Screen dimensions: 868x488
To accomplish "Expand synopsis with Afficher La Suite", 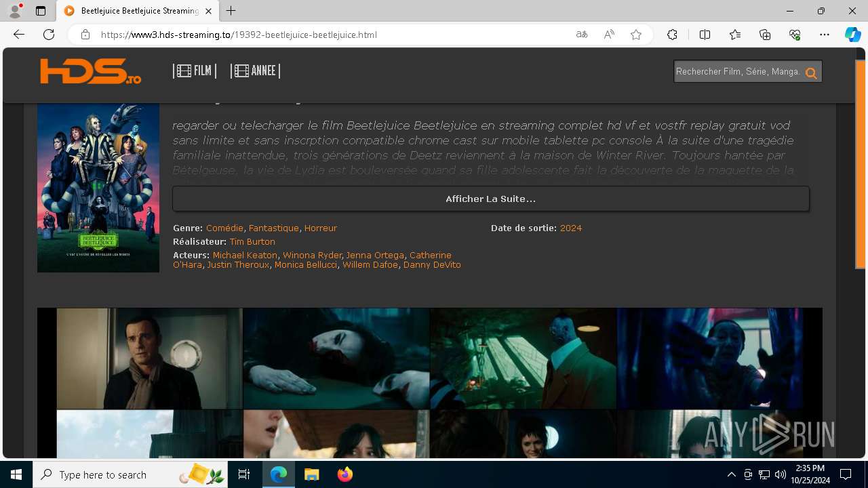I will click(x=491, y=199).
